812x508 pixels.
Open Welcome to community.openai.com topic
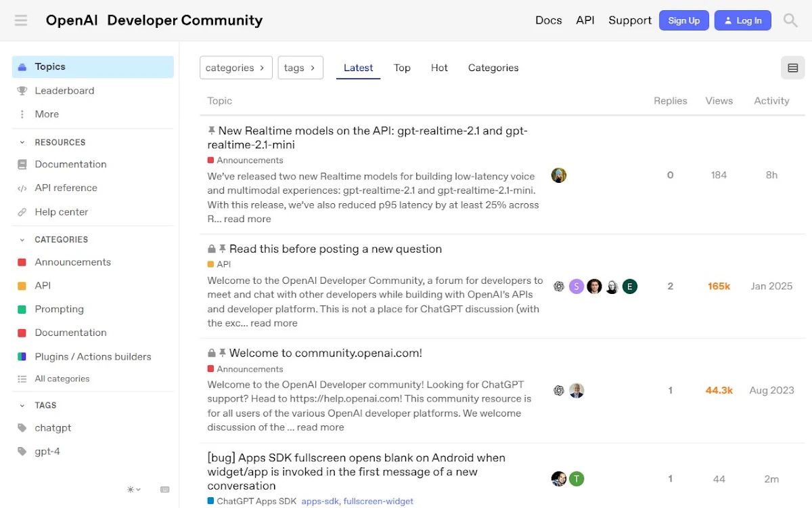[325, 353]
